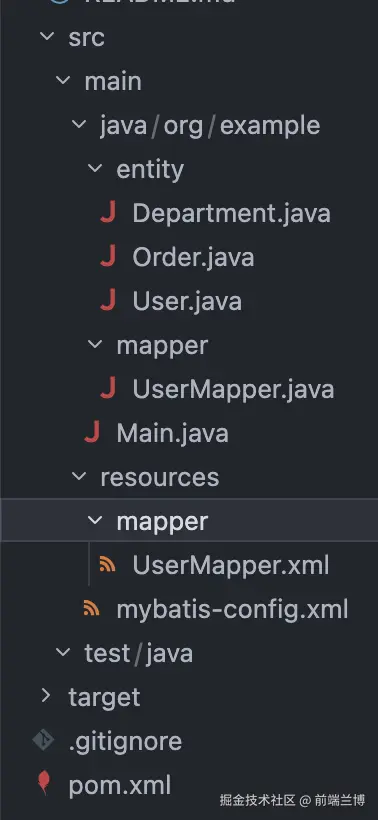Open pom.xml file
Image resolution: width=378 pixels, height=820 pixels.
(120, 785)
